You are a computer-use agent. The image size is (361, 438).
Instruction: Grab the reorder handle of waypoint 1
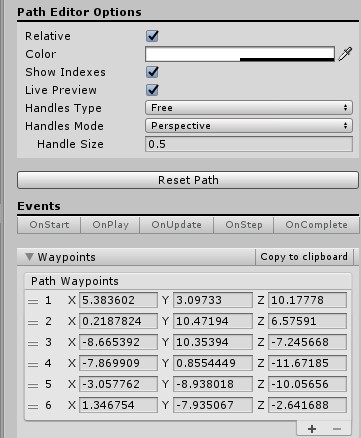pyautogui.click(x=33, y=301)
